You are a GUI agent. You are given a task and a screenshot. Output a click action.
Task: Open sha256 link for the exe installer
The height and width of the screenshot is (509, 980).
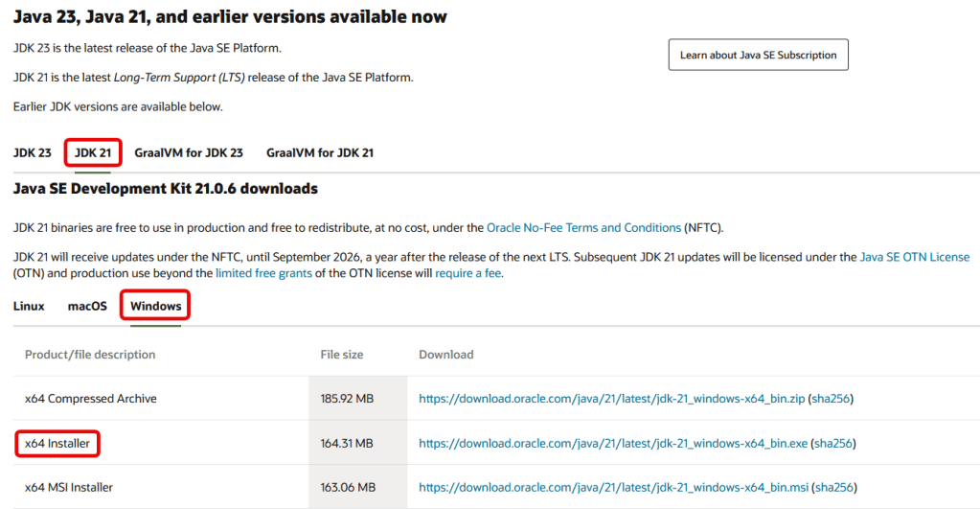click(833, 443)
